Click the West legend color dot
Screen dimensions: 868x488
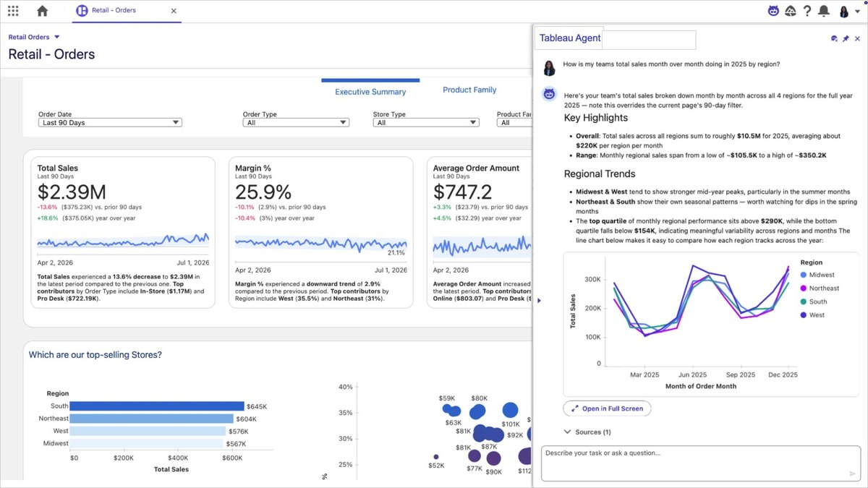[x=804, y=315]
